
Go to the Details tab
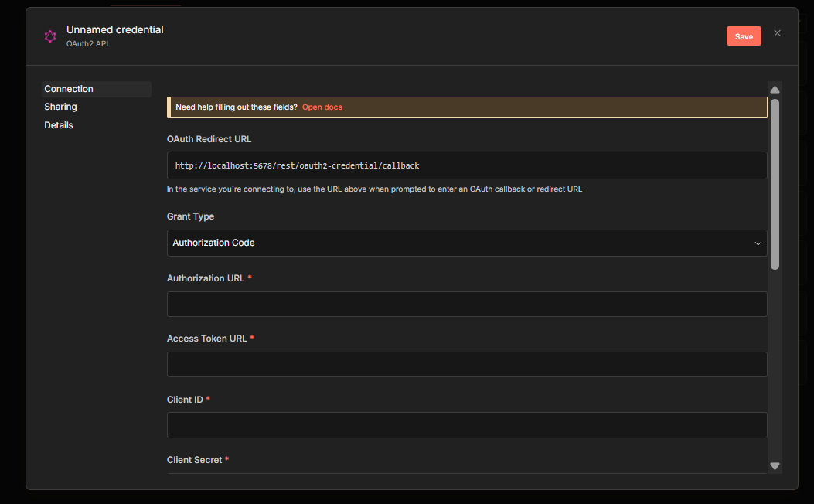(59, 125)
